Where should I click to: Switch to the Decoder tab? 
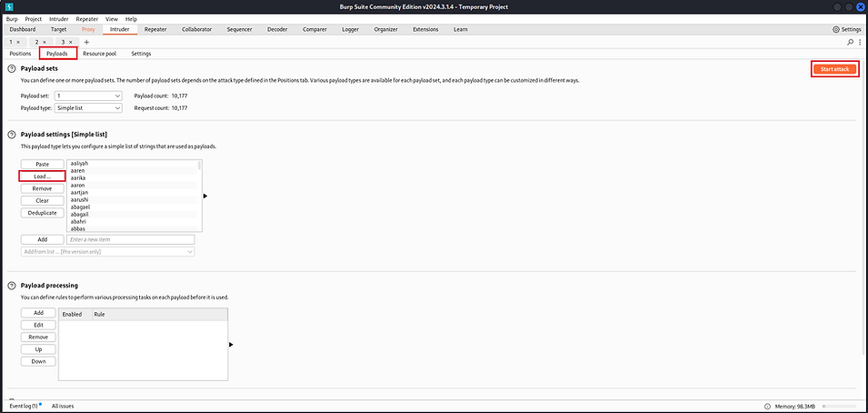coord(277,29)
